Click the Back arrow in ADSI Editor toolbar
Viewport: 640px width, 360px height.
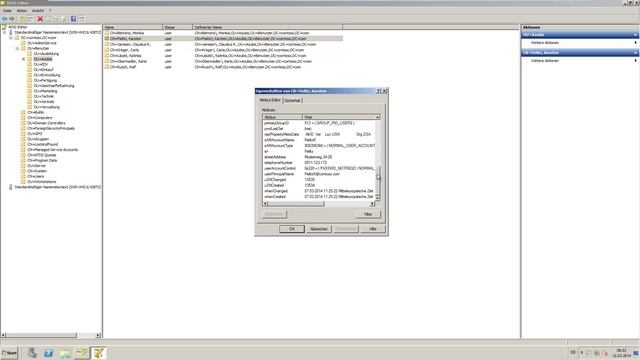pyautogui.click(x=4, y=19)
